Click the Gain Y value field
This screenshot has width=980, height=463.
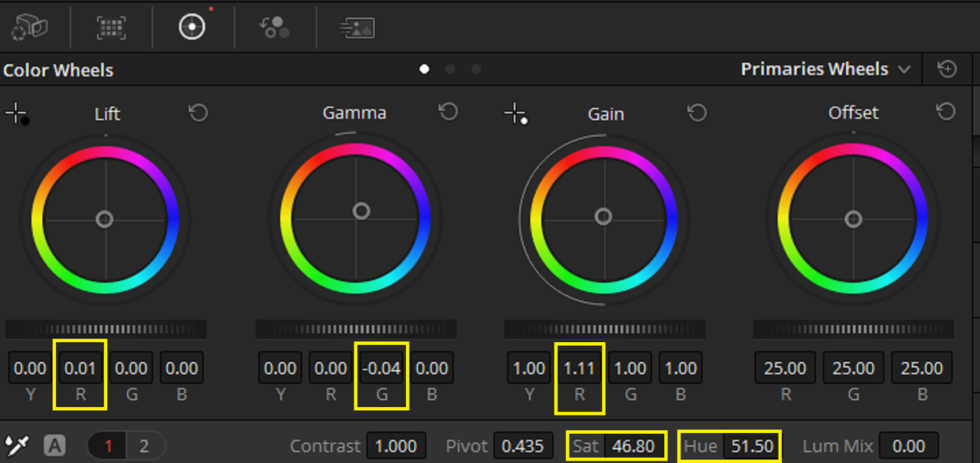pos(529,368)
